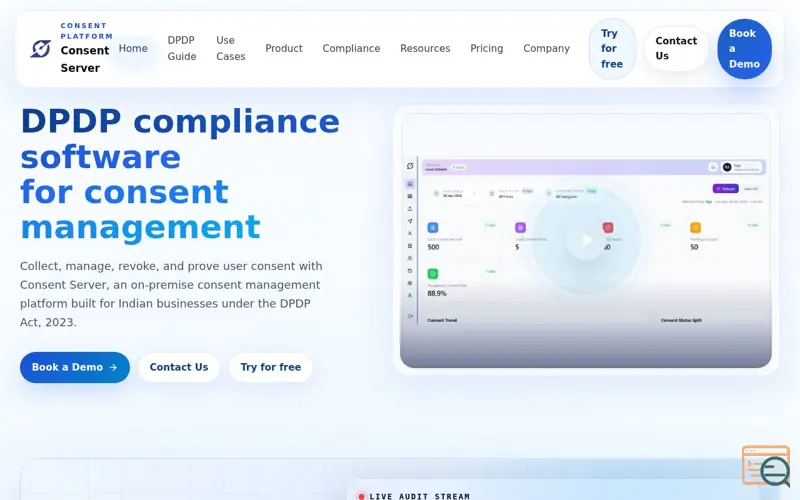Open the Product menu item
800x500 pixels.
284,48
